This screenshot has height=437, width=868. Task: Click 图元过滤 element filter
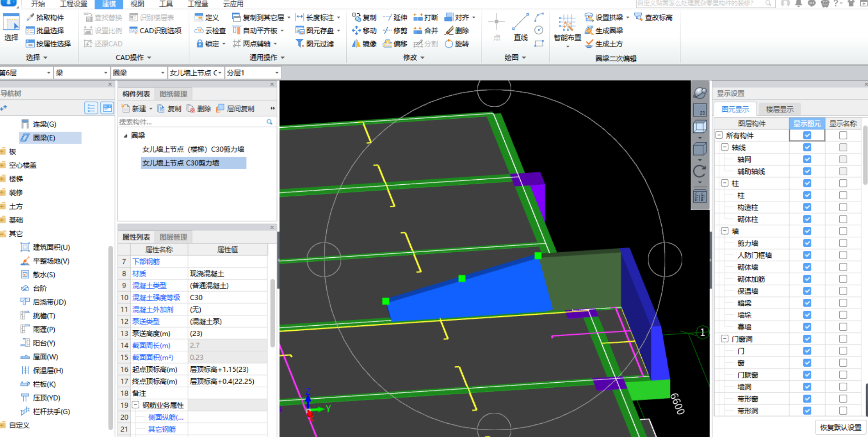click(315, 44)
